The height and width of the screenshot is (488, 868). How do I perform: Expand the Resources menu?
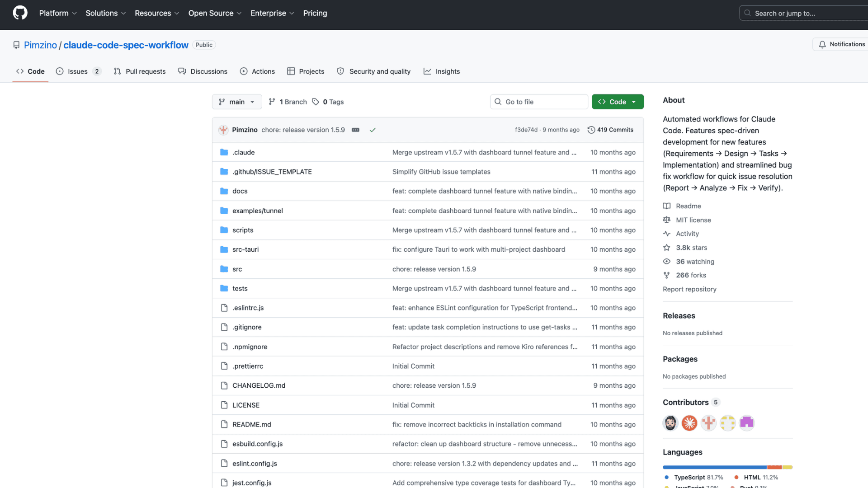pyautogui.click(x=157, y=13)
